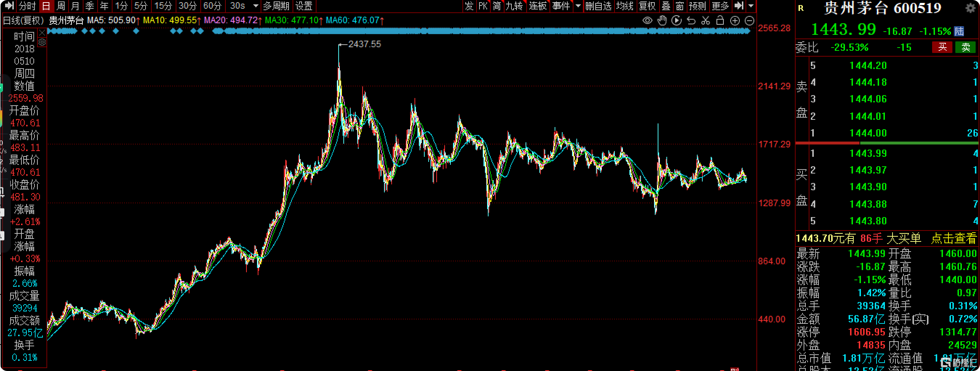Viewport: 980px width, 371px height.
Task: Expand the dropdown arrow after 事件
Action: point(578,6)
